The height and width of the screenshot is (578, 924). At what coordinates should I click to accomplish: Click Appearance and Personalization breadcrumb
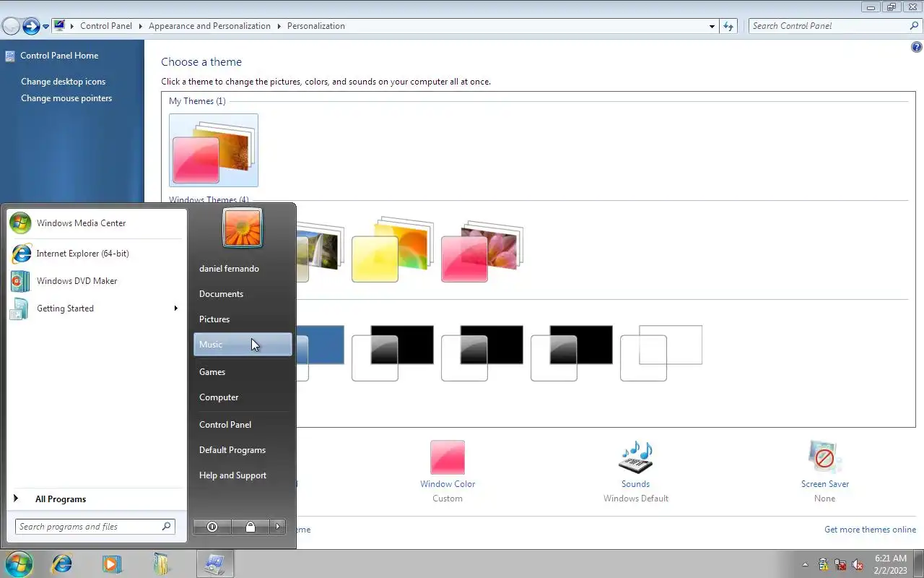pos(209,26)
